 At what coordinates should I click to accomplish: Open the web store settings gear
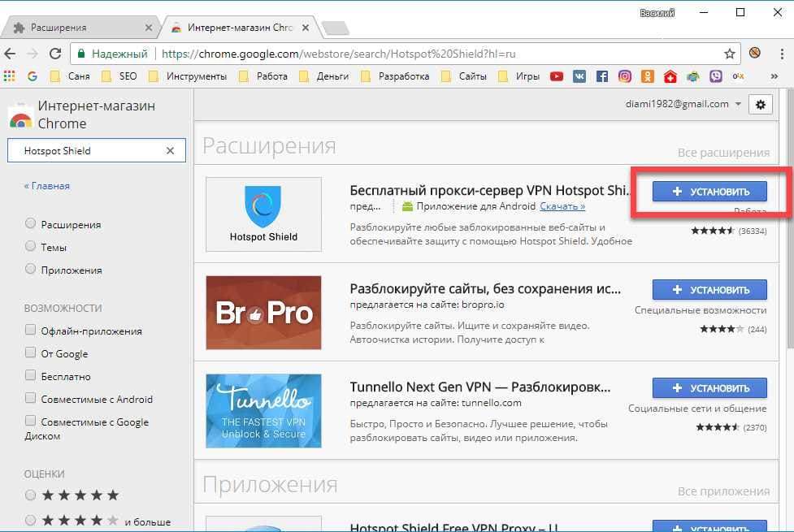(x=760, y=104)
